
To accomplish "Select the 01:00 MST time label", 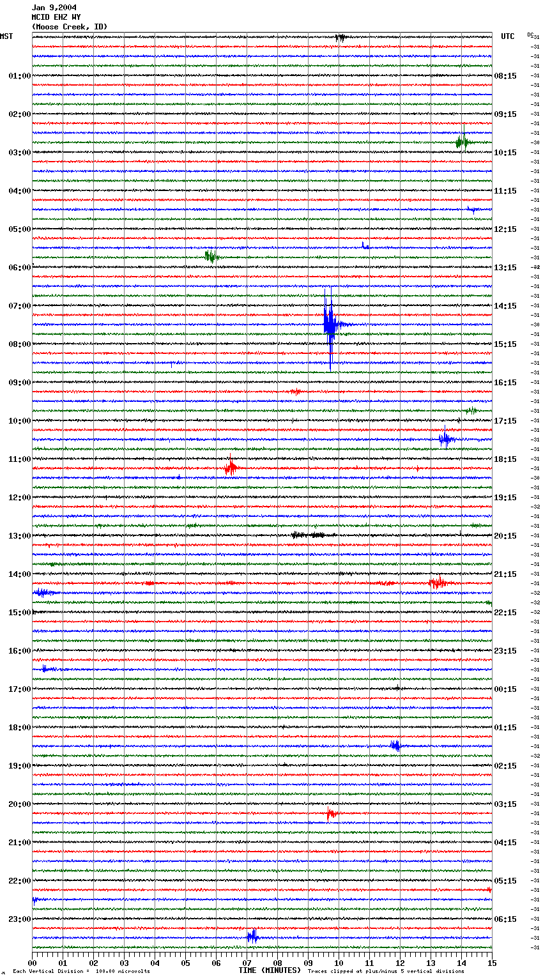I will 20,76.
